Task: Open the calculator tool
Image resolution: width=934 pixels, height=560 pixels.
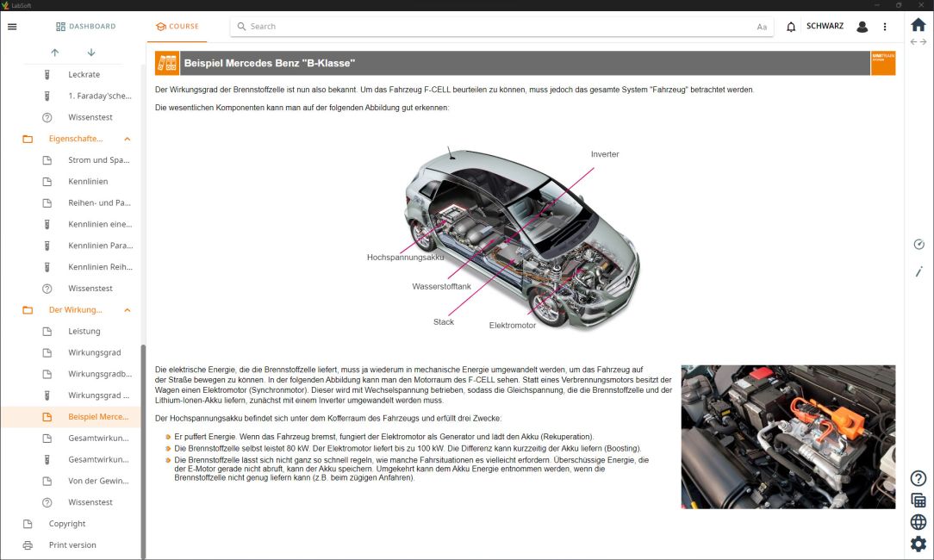Action: (918, 501)
